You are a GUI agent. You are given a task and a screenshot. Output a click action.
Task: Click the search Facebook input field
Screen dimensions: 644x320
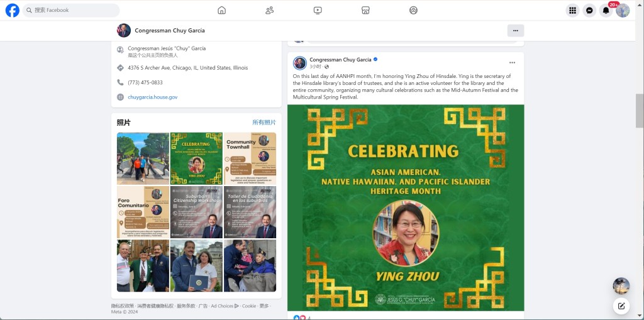71,10
